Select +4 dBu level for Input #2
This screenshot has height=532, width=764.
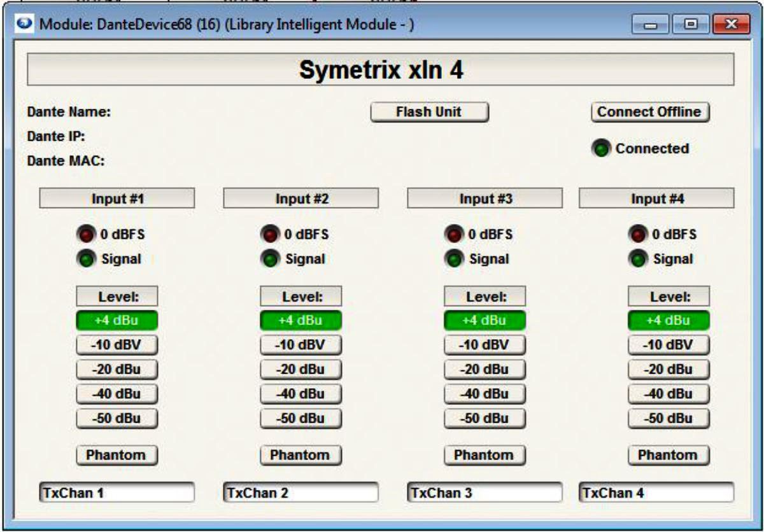[x=301, y=321]
